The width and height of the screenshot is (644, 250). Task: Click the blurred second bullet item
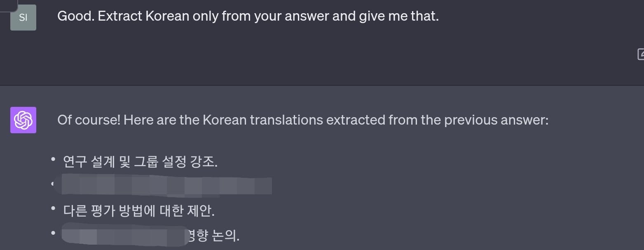pos(166,184)
